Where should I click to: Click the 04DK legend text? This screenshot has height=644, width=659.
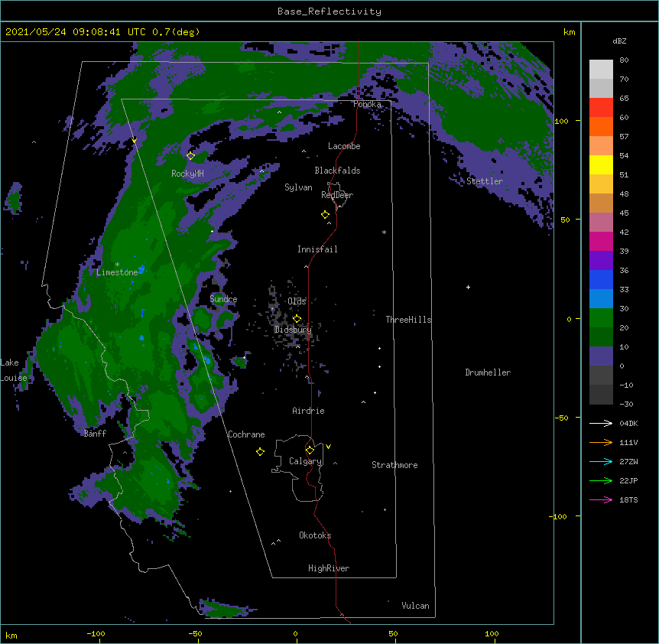(628, 423)
